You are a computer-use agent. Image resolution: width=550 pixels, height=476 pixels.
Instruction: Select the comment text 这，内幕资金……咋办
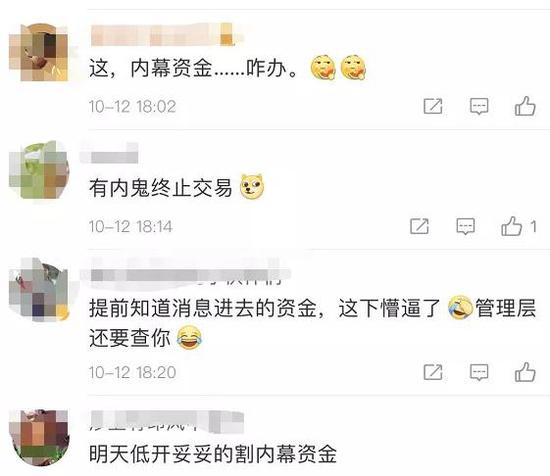pyautogui.click(x=193, y=68)
